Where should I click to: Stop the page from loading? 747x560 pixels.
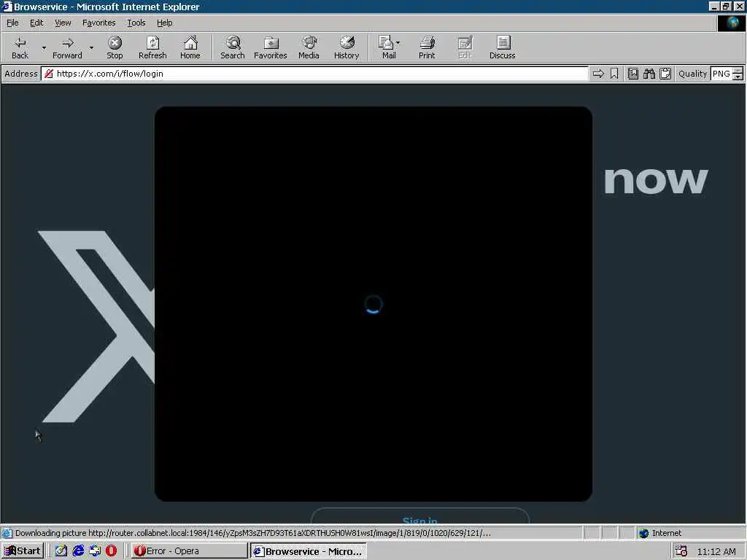pyautogui.click(x=115, y=47)
